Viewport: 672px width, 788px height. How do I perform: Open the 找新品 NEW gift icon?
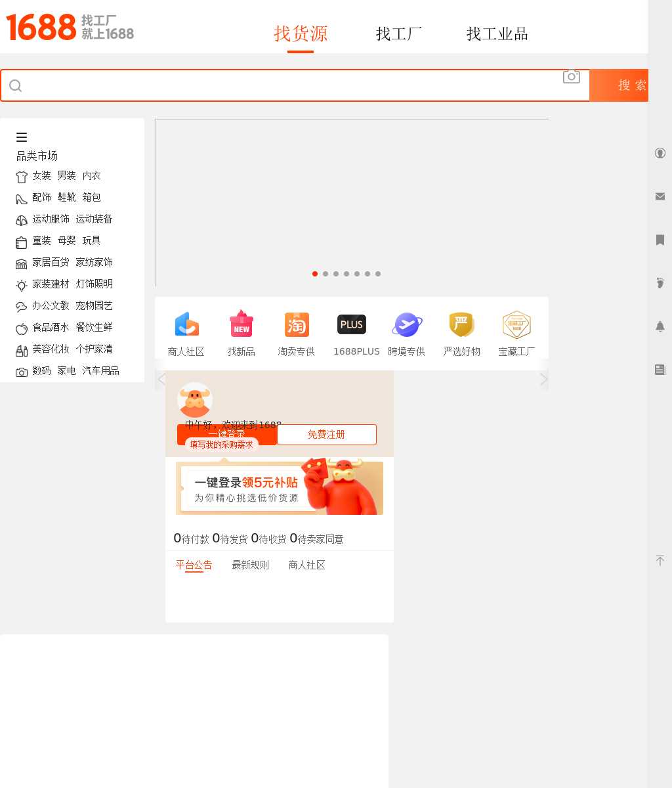(241, 324)
